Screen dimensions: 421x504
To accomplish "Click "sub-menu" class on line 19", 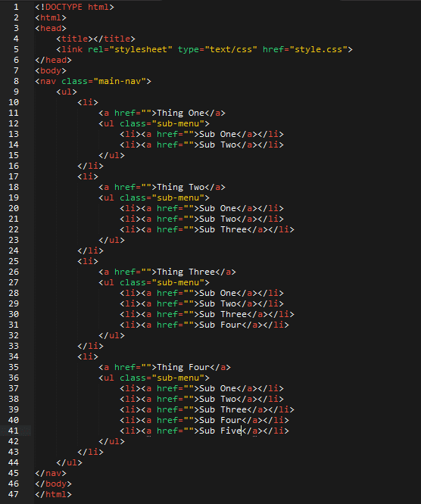I will (x=178, y=198).
